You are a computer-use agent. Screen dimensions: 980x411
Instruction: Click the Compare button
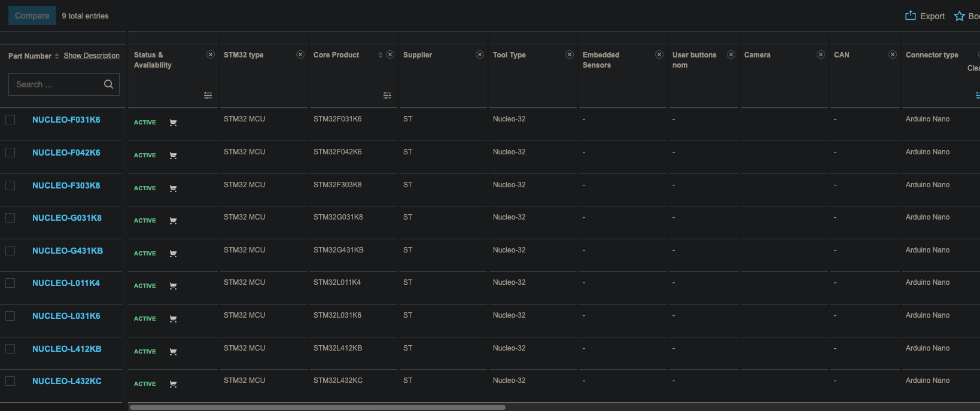32,16
